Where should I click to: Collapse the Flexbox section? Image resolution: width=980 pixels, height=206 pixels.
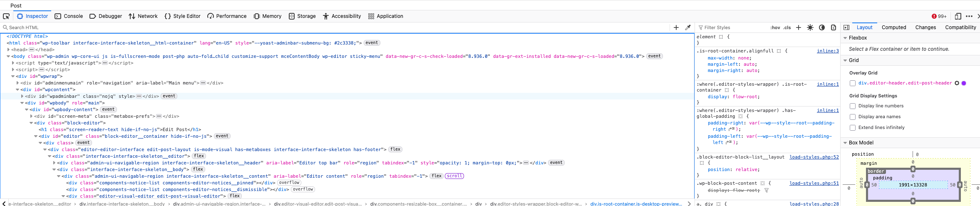(x=845, y=38)
